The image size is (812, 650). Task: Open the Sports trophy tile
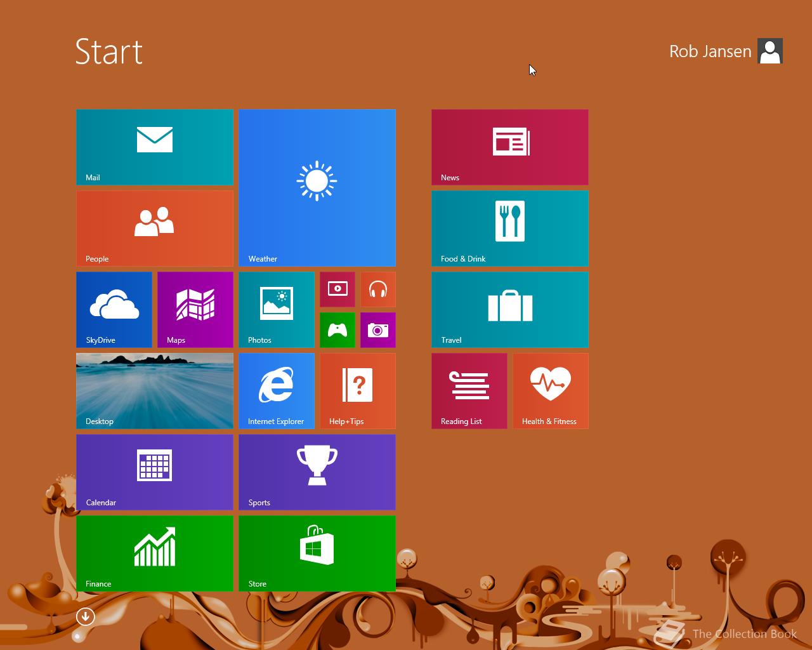tap(317, 472)
